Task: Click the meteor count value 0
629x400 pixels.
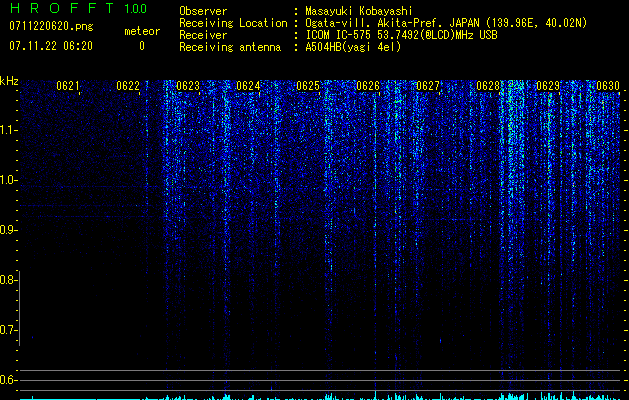Action: pos(142,46)
